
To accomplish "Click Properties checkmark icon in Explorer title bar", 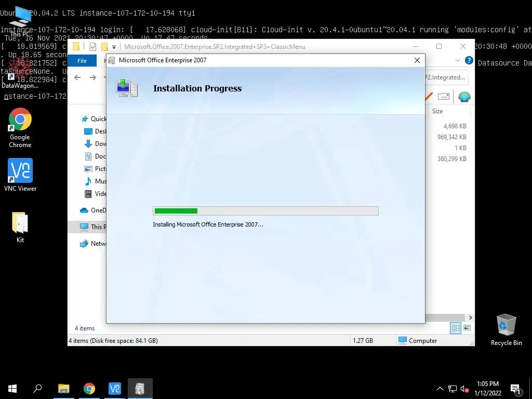I will coord(92,47).
